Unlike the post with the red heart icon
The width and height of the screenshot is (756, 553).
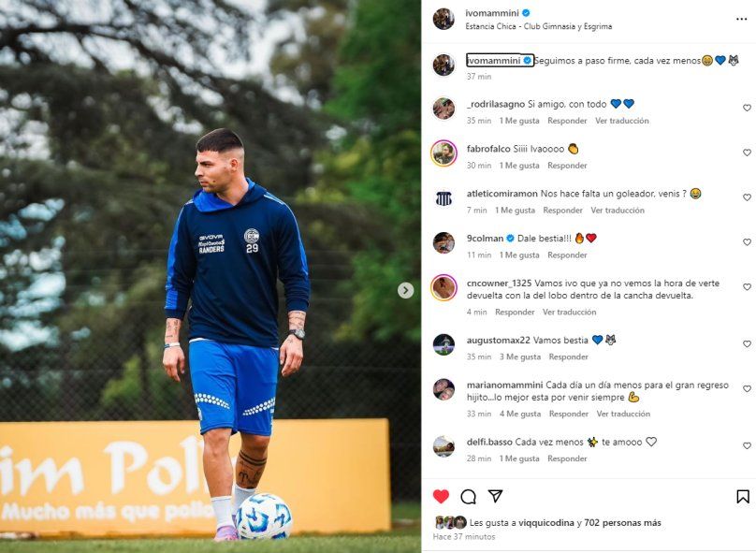point(441,496)
